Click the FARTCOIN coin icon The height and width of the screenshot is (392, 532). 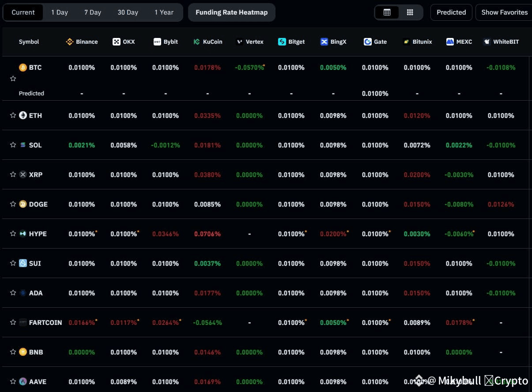coord(23,322)
